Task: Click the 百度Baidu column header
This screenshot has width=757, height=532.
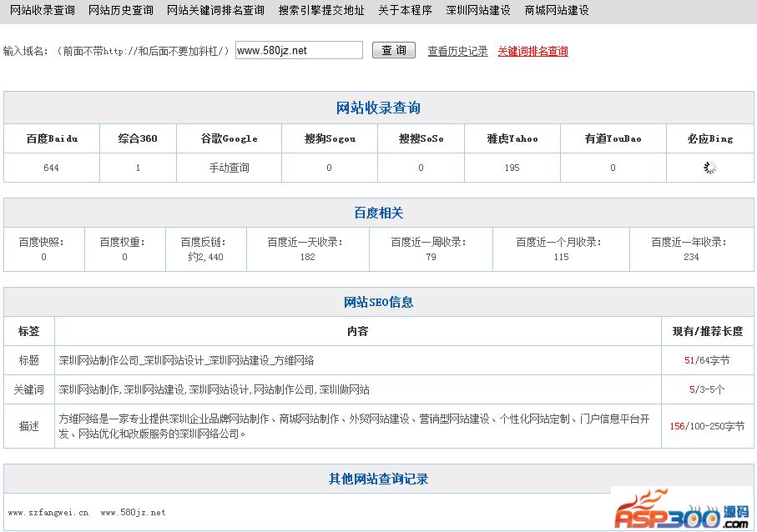Action: point(52,139)
